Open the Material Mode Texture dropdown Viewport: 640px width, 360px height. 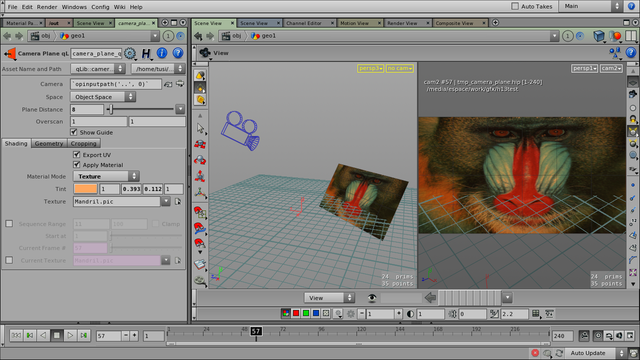(x=106, y=176)
